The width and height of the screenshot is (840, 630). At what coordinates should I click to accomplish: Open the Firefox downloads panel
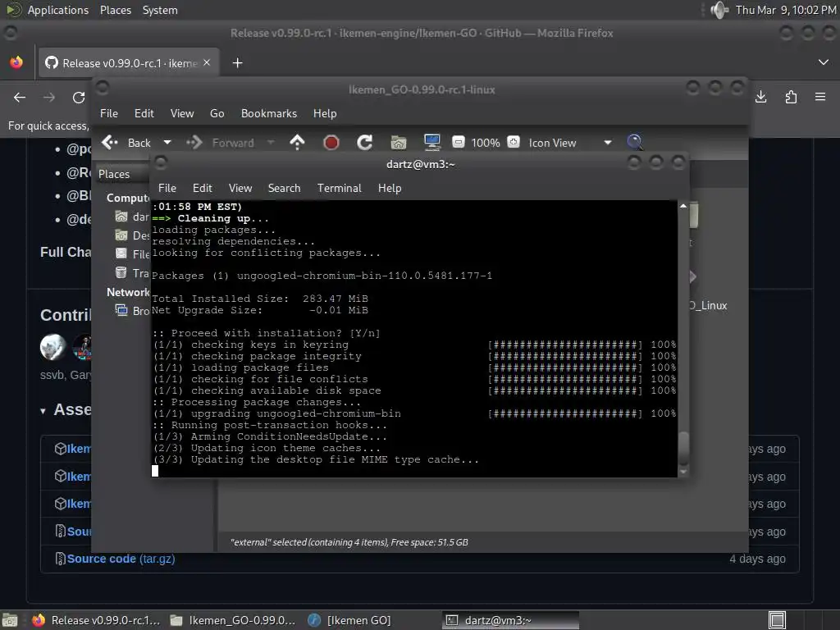760,97
